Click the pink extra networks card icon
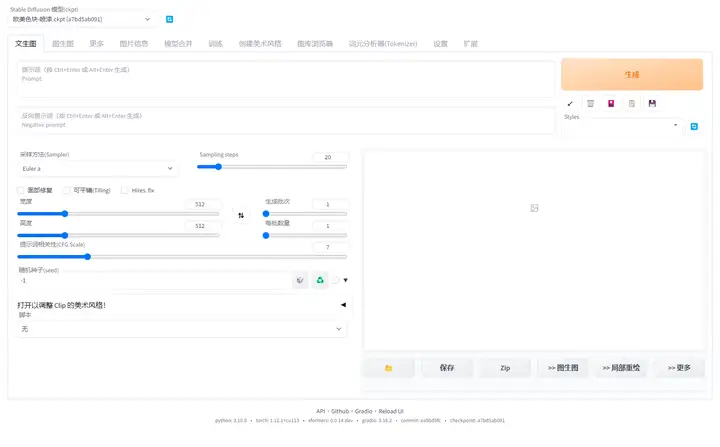720x447 pixels. (611, 103)
